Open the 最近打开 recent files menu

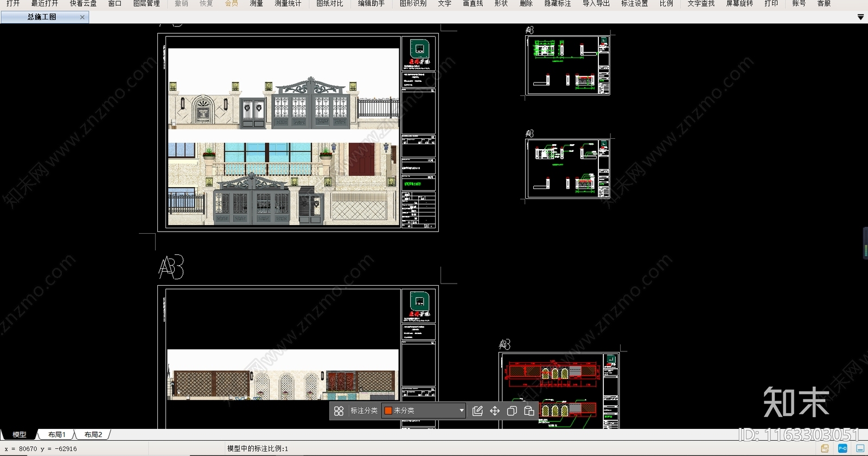(44, 4)
